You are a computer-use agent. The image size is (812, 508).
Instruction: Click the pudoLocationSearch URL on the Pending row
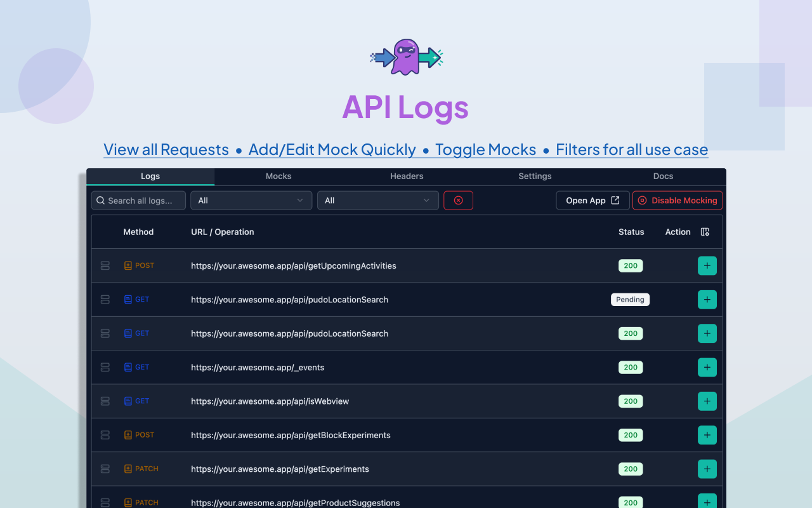click(290, 300)
